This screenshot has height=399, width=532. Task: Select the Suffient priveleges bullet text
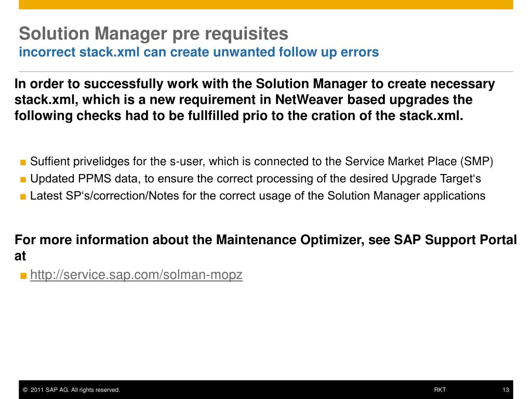tap(262, 162)
